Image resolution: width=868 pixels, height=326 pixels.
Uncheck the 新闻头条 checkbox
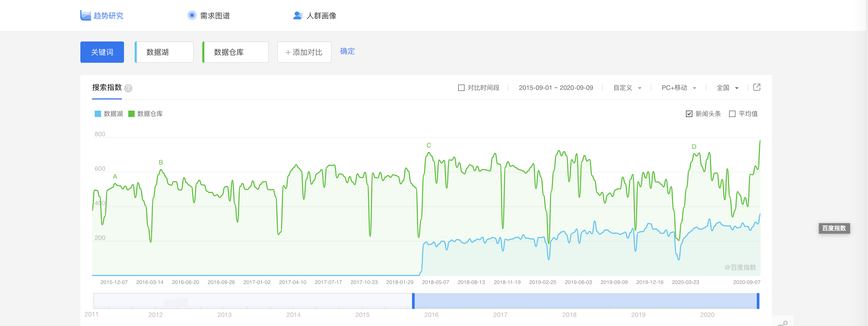coord(689,114)
